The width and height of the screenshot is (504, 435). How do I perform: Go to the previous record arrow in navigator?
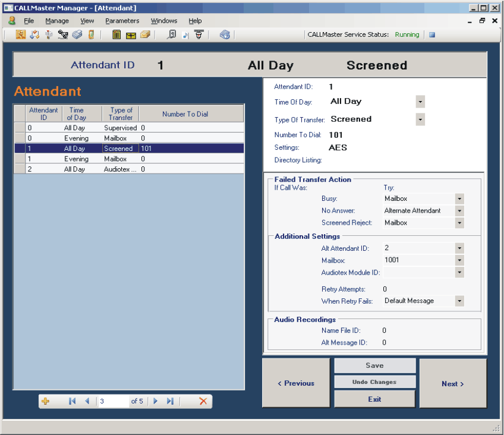point(87,401)
